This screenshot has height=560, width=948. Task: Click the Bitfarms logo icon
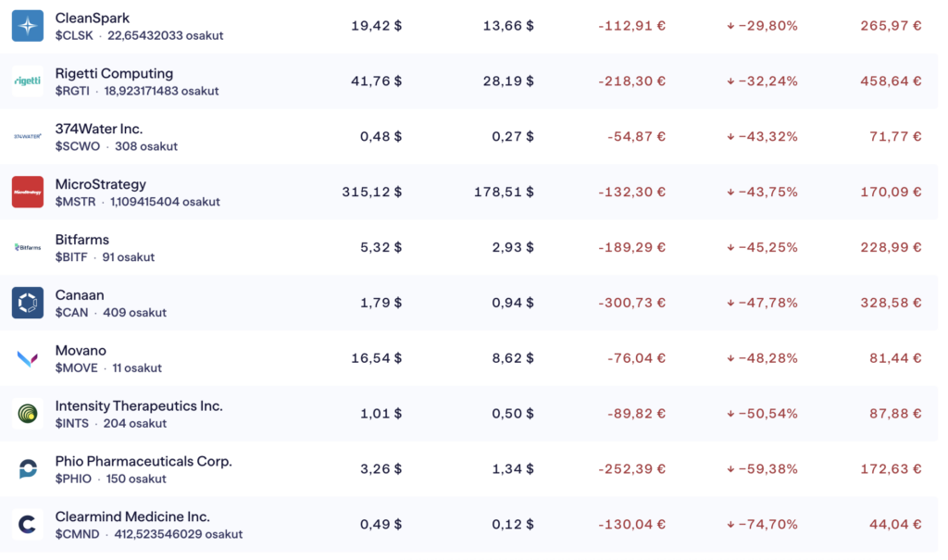(x=28, y=247)
